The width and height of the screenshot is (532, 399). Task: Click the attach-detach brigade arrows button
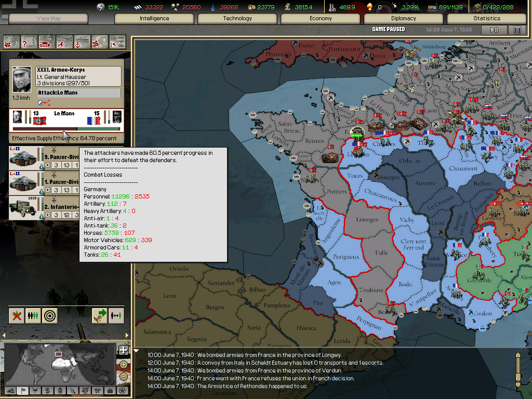[116, 316]
